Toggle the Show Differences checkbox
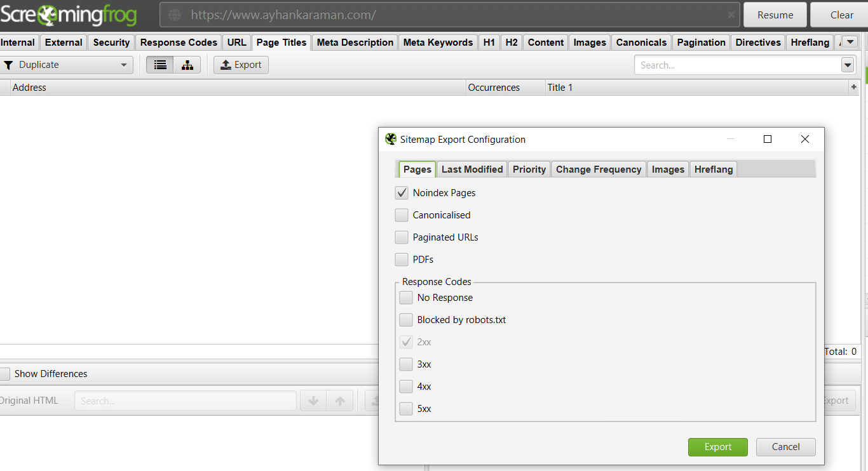This screenshot has width=868, height=471. click(4, 374)
